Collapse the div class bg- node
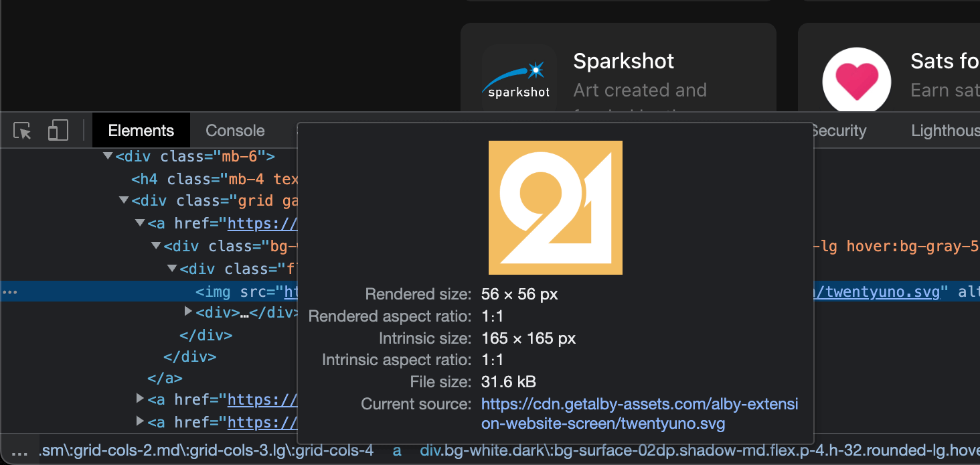Image resolution: width=980 pixels, height=465 pixels. click(156, 246)
